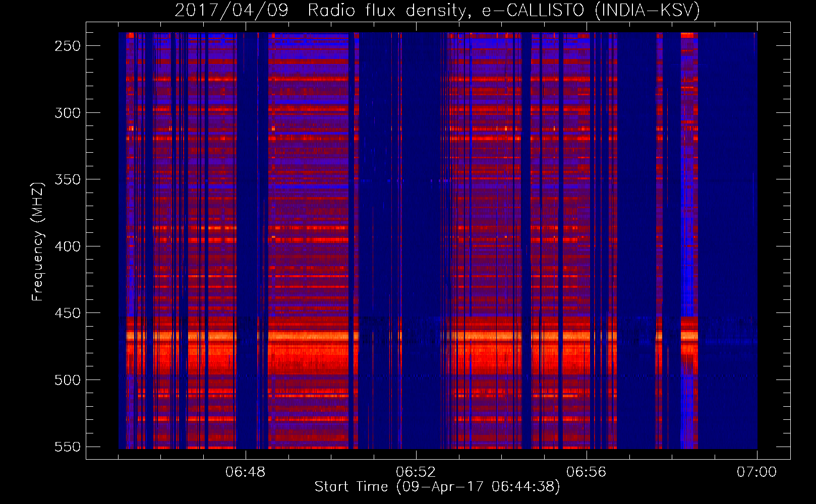This screenshot has width=816, height=504.
Task: Select the 300 frequency tick label
Action: click(68, 113)
